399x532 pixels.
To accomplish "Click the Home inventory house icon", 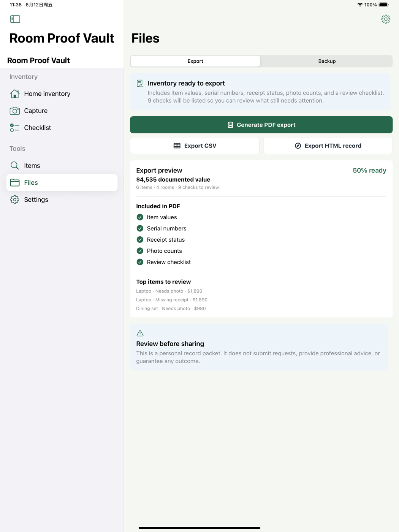I will tap(15, 93).
